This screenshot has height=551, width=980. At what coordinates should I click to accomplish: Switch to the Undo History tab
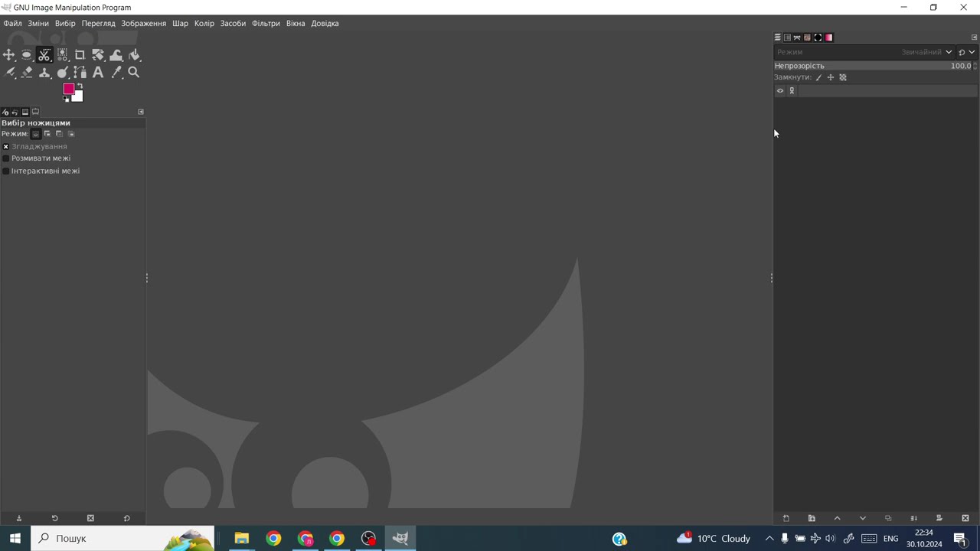coord(15,112)
